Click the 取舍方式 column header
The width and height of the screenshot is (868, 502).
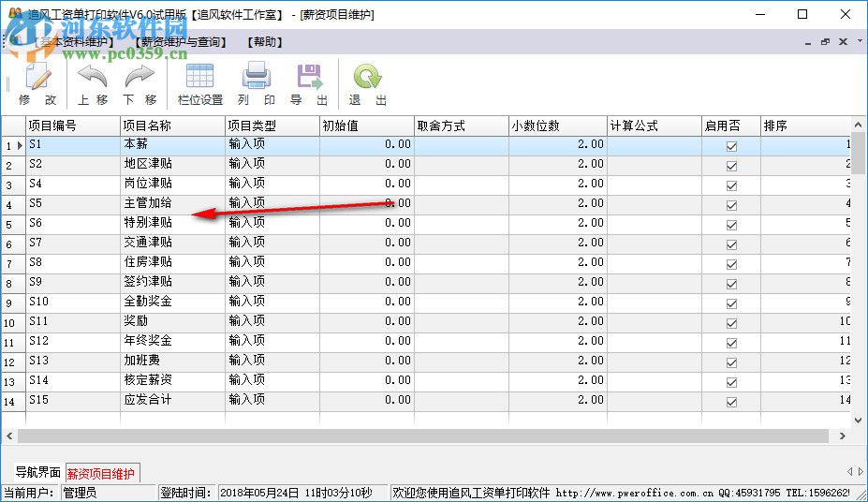tap(461, 125)
